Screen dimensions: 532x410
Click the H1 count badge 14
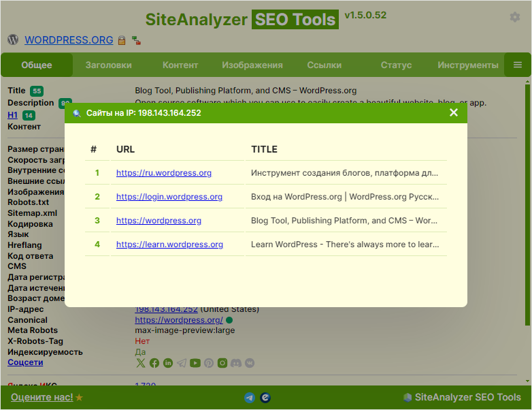(29, 116)
